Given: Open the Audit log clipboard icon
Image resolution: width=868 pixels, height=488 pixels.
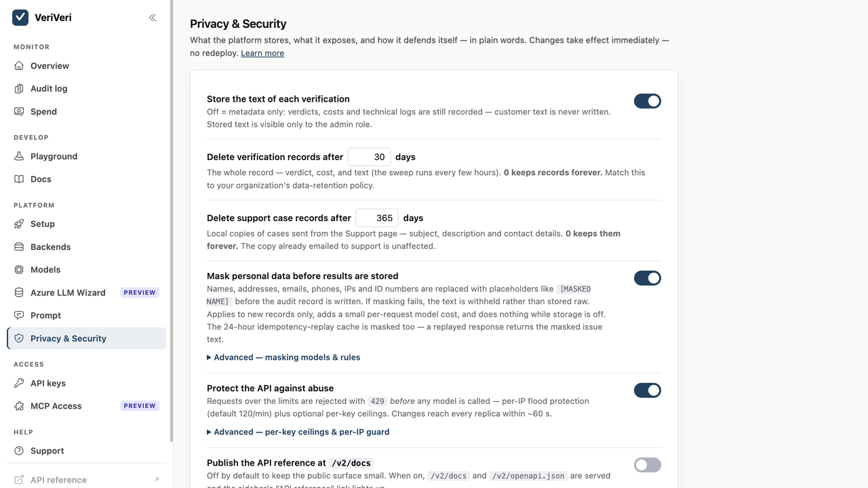Looking at the screenshot, I should click(19, 89).
